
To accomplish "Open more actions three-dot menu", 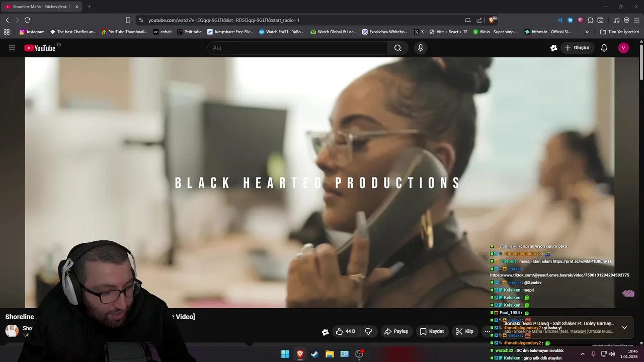I will [487, 331].
